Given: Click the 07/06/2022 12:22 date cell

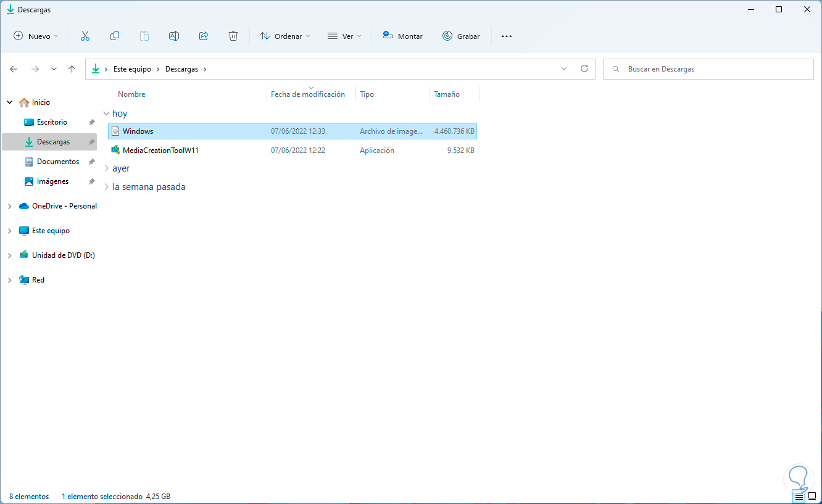Looking at the screenshot, I should (x=298, y=150).
